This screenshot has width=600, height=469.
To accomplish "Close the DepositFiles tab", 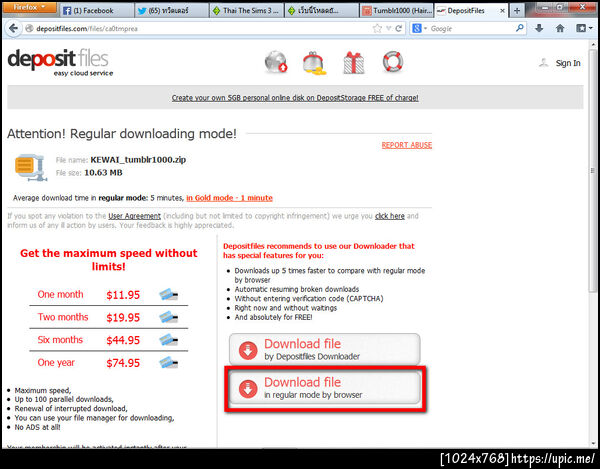I will click(502, 11).
